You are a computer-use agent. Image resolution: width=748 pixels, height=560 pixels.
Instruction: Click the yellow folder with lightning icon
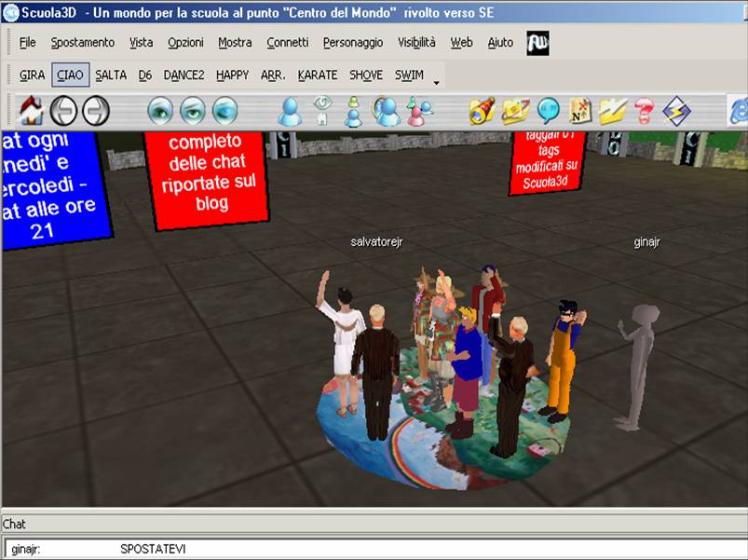tap(613, 111)
